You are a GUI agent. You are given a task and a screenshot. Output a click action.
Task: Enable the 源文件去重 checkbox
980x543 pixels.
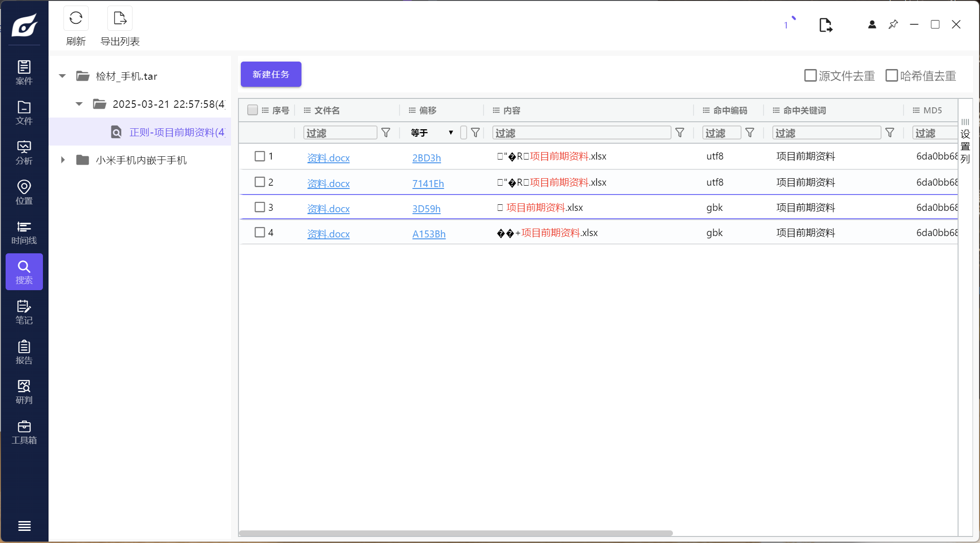click(811, 76)
